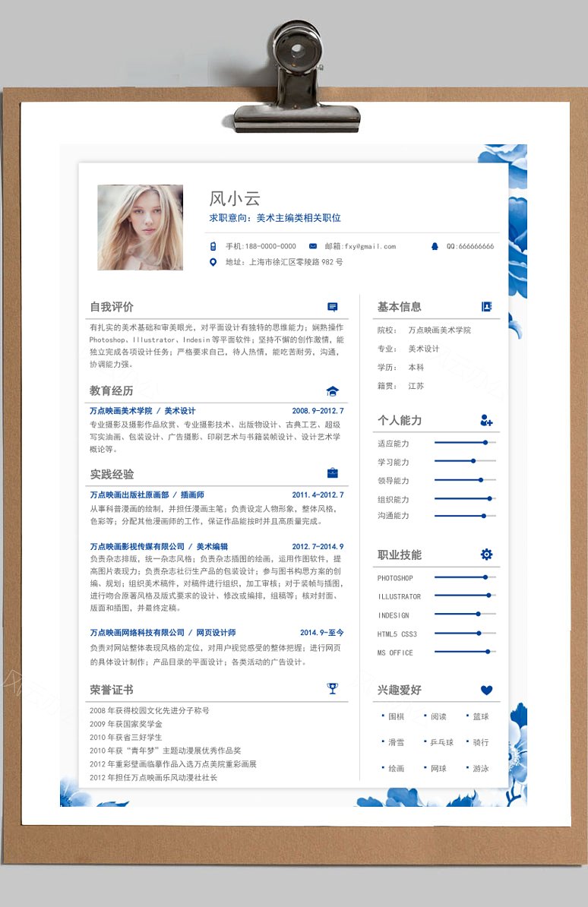The width and height of the screenshot is (588, 907).
Task: Click hobby item 乒乓球
Action: [442, 742]
